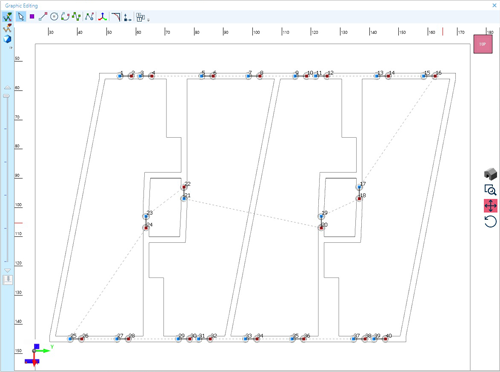Viewport: 500px width, 372px height.
Task: Select the arc with arrows tool
Action: click(x=65, y=16)
